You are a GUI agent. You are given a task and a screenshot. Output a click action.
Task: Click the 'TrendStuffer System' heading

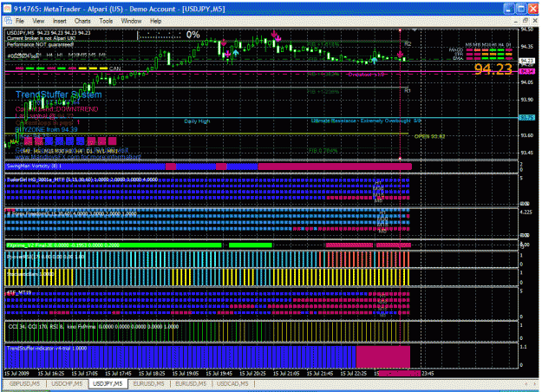click(59, 95)
